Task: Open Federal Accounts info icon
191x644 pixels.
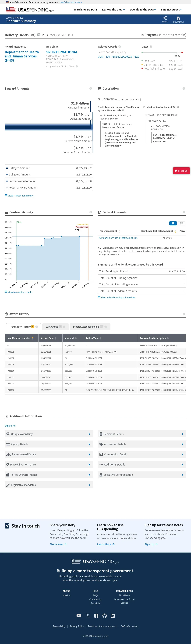Action: pyautogui.click(x=184, y=212)
